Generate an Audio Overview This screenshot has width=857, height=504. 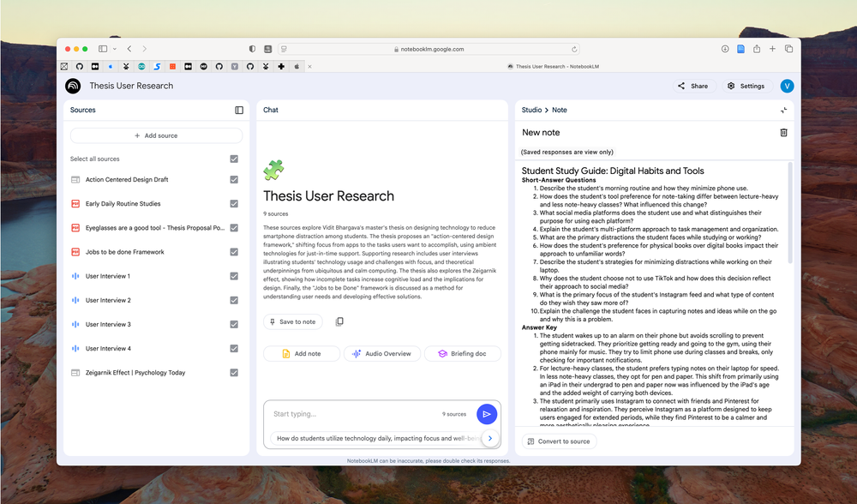(x=382, y=354)
